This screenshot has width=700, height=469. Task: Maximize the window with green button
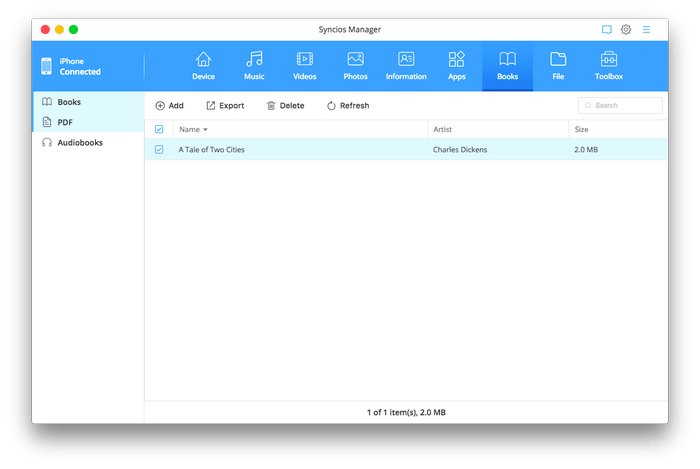[x=74, y=29]
